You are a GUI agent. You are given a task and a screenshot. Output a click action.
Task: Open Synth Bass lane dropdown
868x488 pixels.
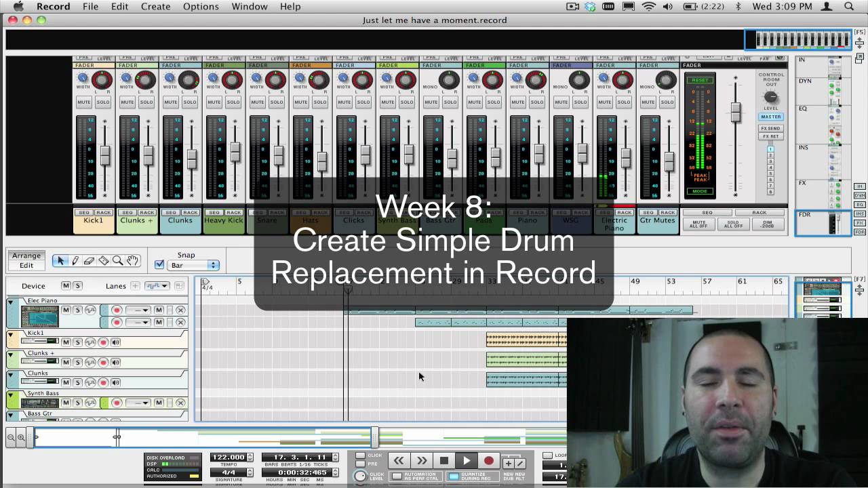138,403
